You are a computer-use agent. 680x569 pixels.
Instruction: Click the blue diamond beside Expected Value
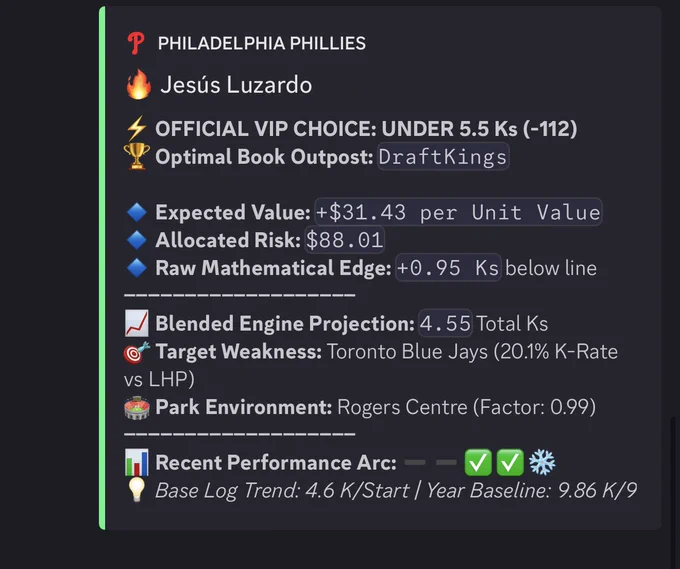[137, 213]
